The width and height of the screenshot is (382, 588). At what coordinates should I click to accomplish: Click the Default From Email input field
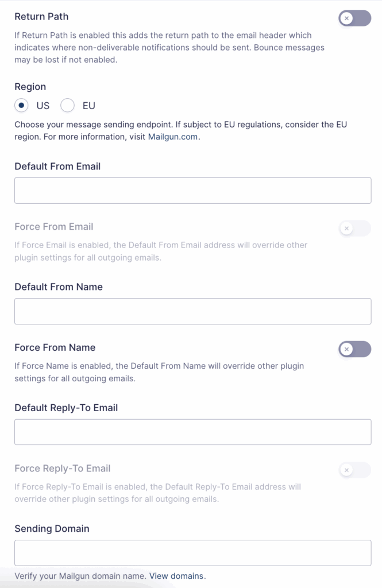192,190
